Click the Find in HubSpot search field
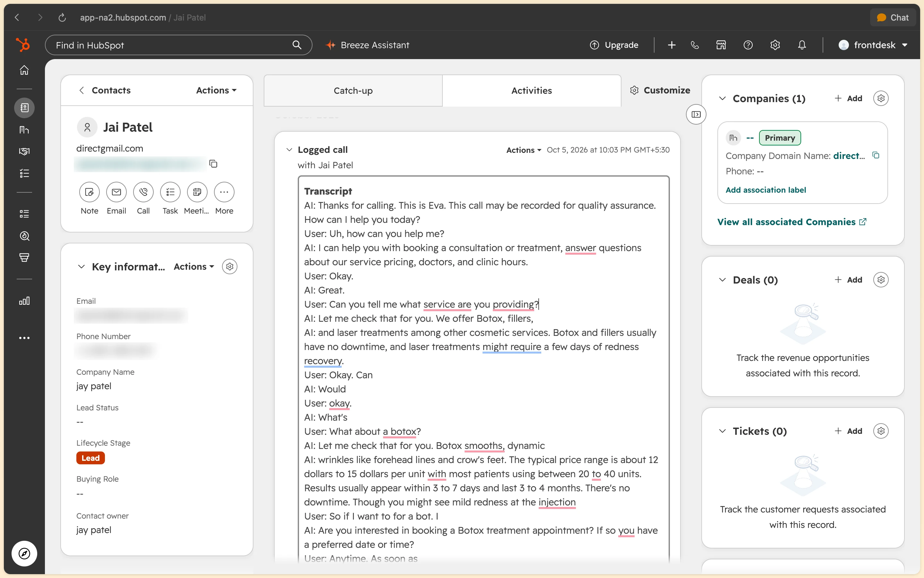Viewport: 924px width, 578px height. (178, 45)
